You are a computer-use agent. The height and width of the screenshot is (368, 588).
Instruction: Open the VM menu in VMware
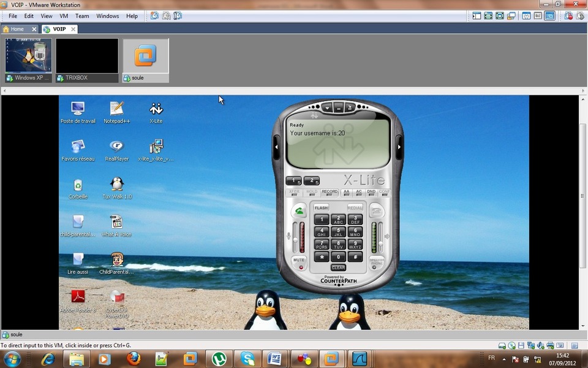(64, 16)
